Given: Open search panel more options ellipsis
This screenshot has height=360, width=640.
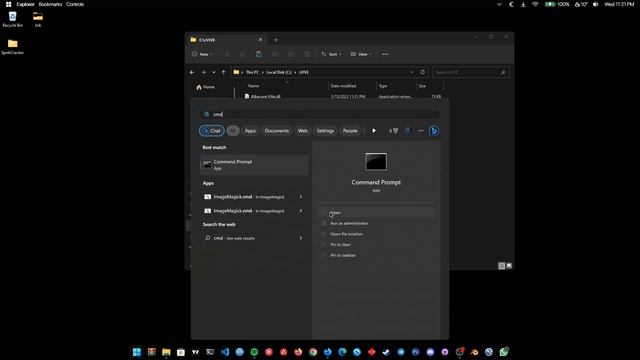Looking at the screenshot, I should [x=421, y=131].
